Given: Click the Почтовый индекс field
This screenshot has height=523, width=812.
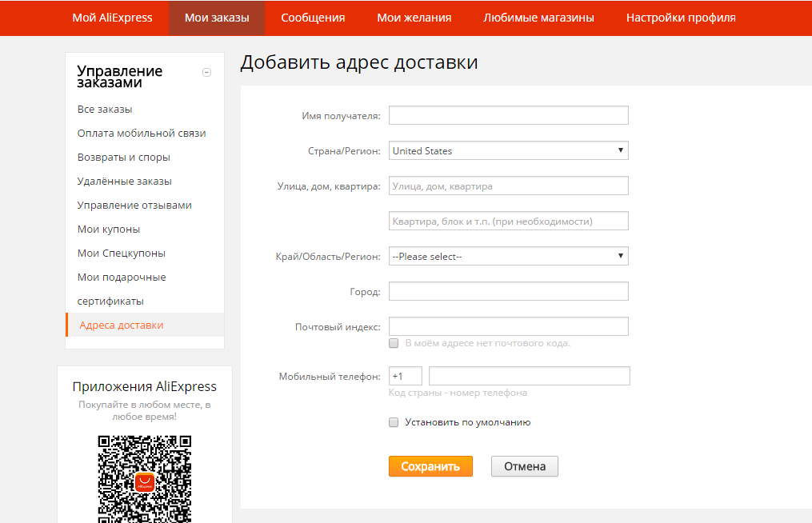Looking at the screenshot, I should tap(509, 327).
